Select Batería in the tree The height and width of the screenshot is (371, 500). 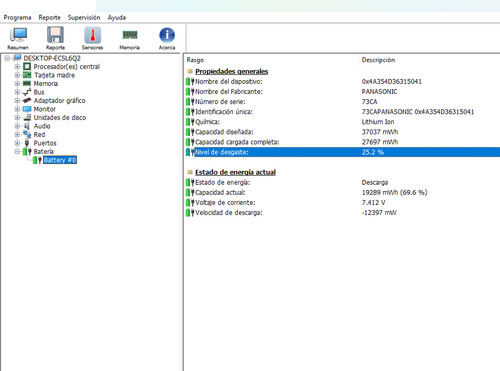click(43, 152)
